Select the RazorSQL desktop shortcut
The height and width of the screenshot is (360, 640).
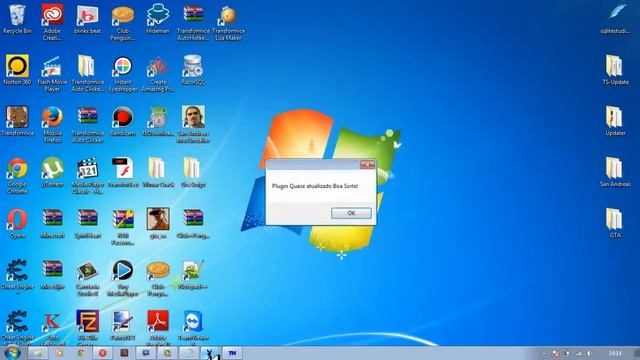193,70
